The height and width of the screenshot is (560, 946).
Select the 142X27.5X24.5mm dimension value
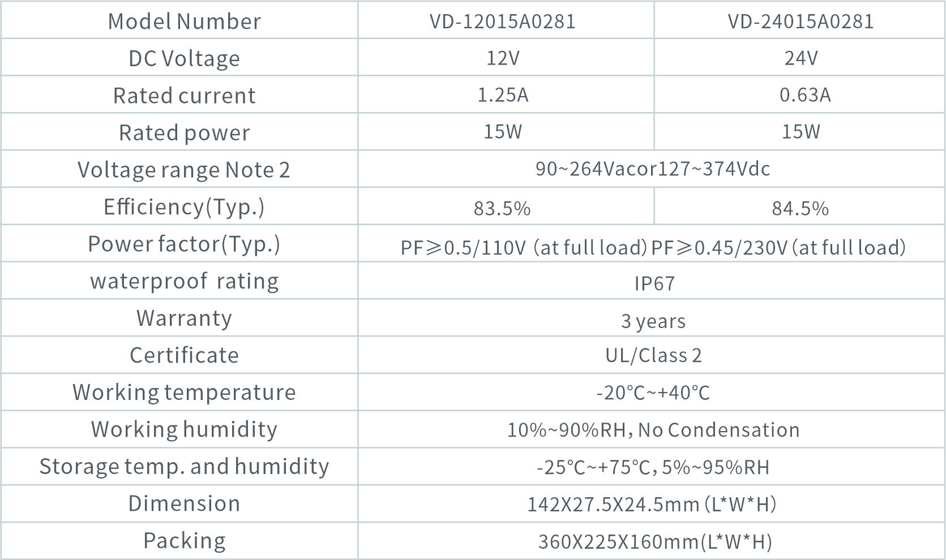(x=652, y=504)
